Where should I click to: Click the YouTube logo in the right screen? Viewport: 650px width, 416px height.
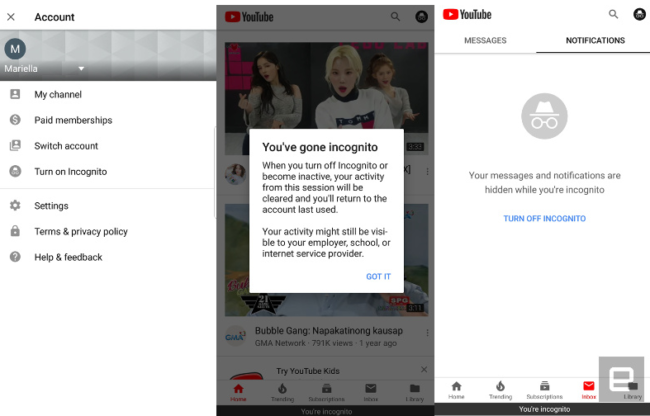coord(467,15)
